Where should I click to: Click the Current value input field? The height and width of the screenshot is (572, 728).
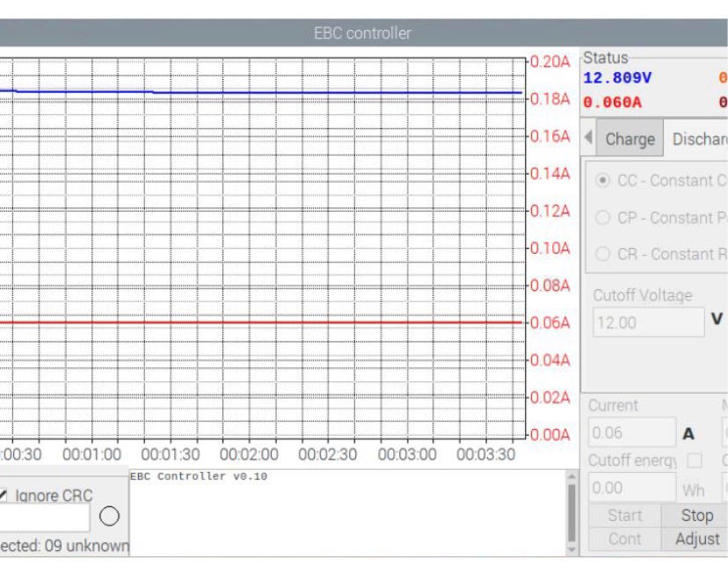click(x=632, y=432)
